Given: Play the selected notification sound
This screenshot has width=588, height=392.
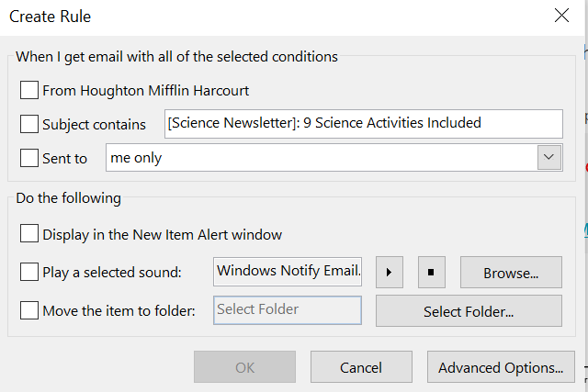Looking at the screenshot, I should [x=390, y=272].
